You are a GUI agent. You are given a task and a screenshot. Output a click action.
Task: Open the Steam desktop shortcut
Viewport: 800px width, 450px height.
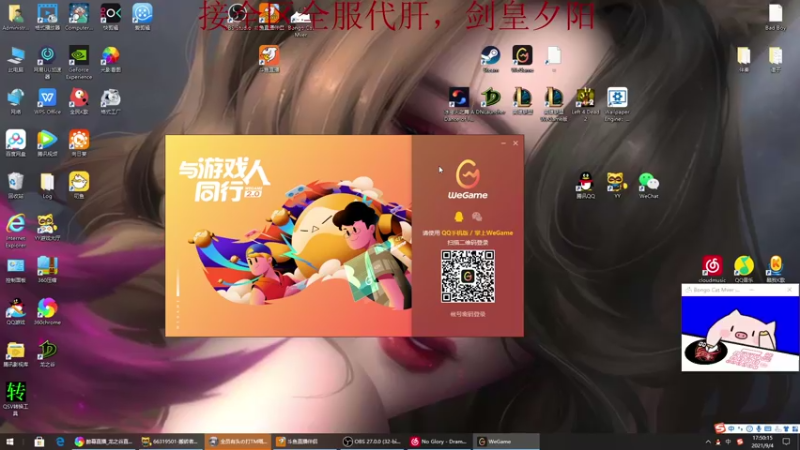(x=490, y=59)
